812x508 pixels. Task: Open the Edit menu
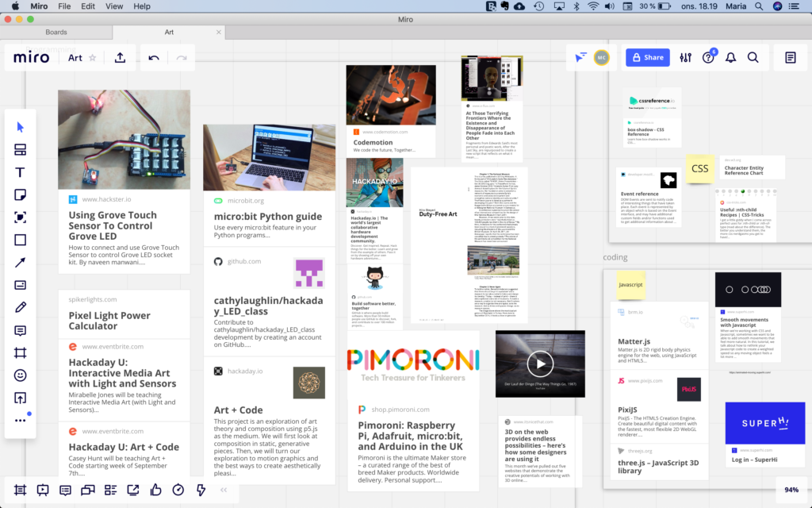pos(87,6)
